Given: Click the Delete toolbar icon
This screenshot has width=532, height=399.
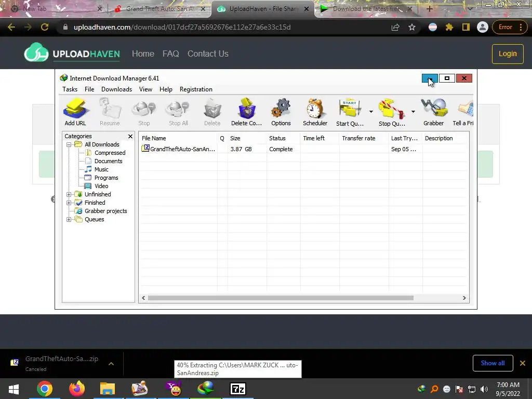Looking at the screenshot, I should pos(212,112).
